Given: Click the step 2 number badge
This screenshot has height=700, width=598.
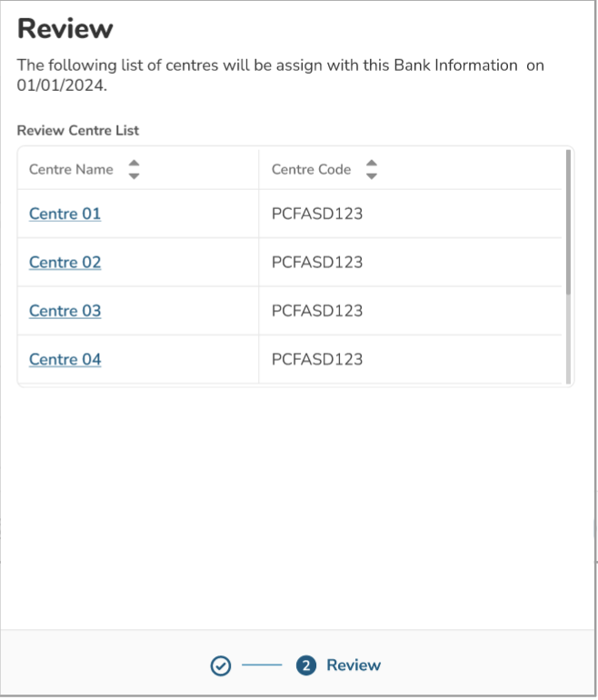Looking at the screenshot, I should click(x=306, y=665).
